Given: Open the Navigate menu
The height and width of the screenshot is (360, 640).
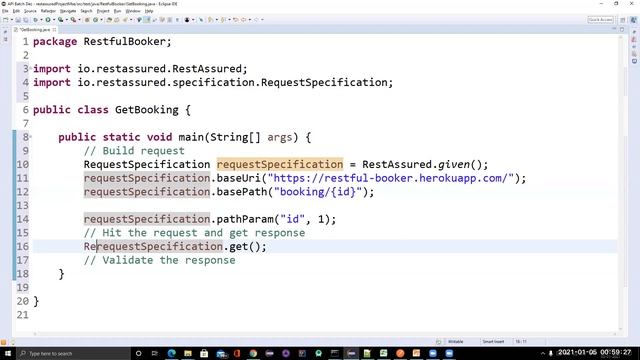Looking at the screenshot, I should pos(68,11).
